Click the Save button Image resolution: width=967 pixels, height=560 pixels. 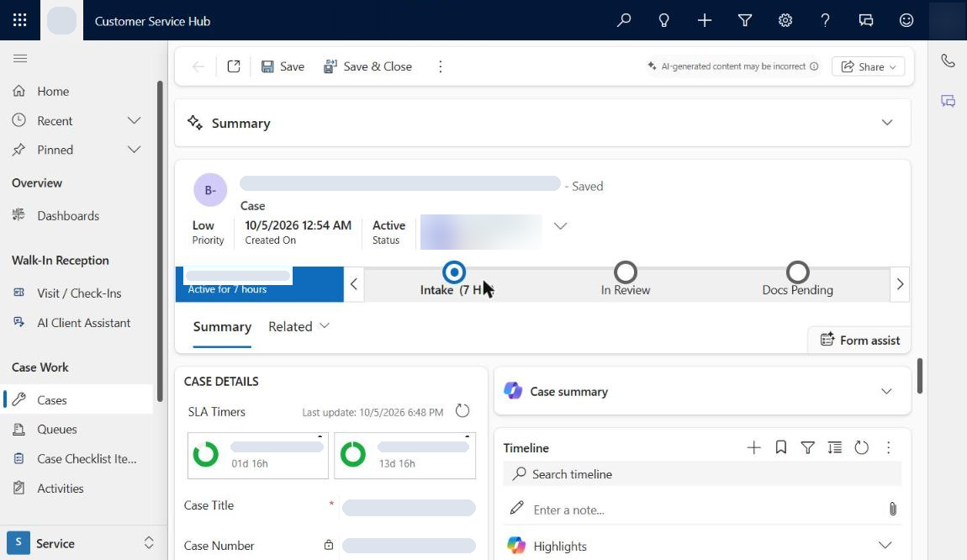pos(283,66)
